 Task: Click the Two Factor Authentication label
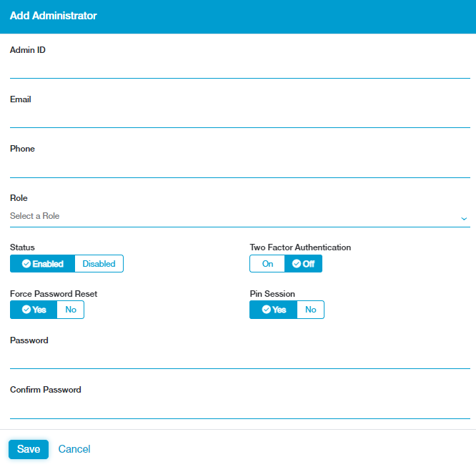(x=300, y=247)
